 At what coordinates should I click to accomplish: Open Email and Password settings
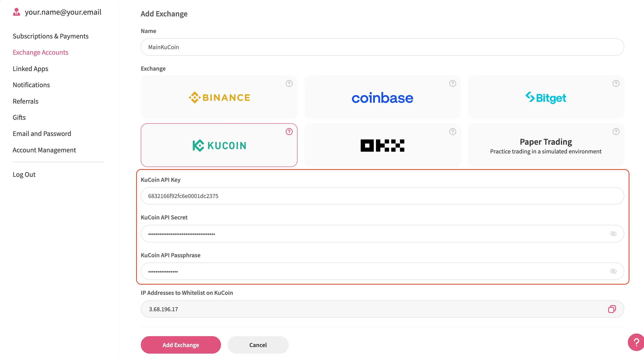click(x=42, y=134)
